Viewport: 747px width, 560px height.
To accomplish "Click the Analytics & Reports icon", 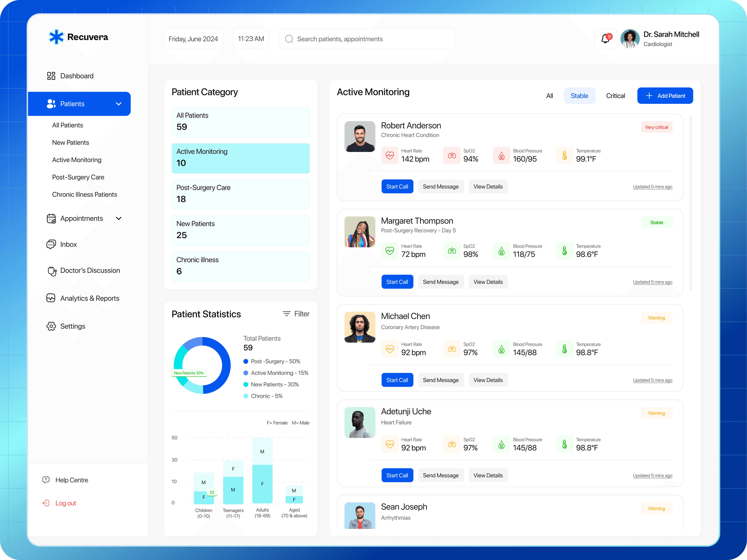I will 51,298.
